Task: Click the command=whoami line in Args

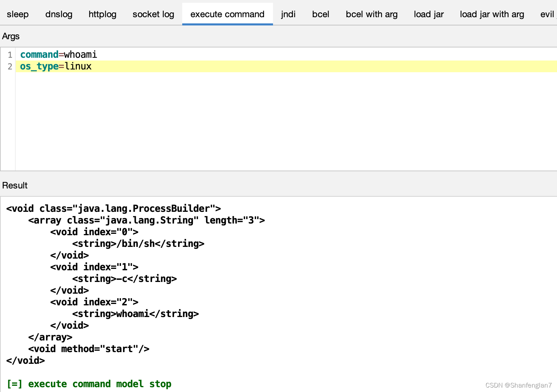Action: 59,55
